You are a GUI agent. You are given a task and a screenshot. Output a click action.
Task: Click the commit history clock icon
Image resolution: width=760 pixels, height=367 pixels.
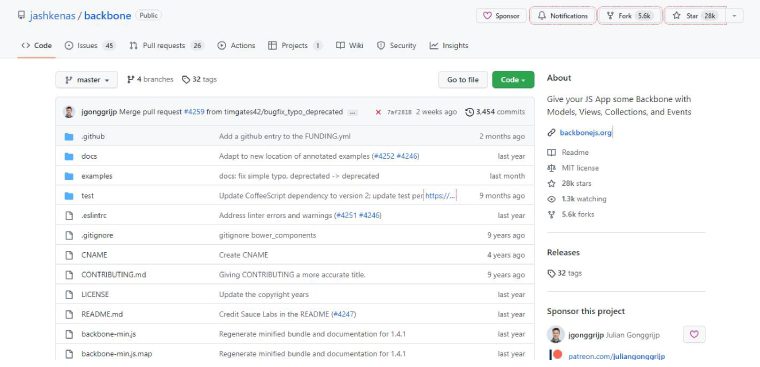469,112
